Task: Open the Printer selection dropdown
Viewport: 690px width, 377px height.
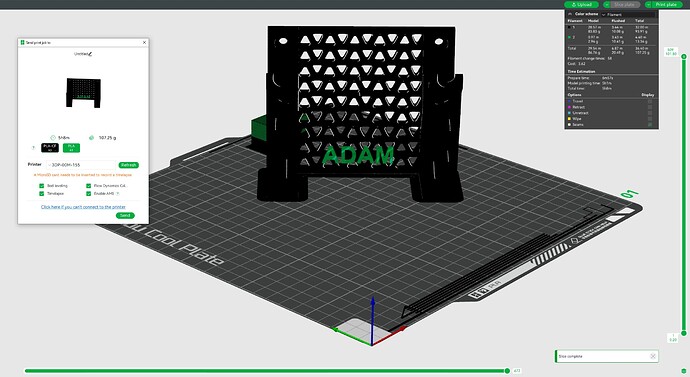Action: coord(81,165)
